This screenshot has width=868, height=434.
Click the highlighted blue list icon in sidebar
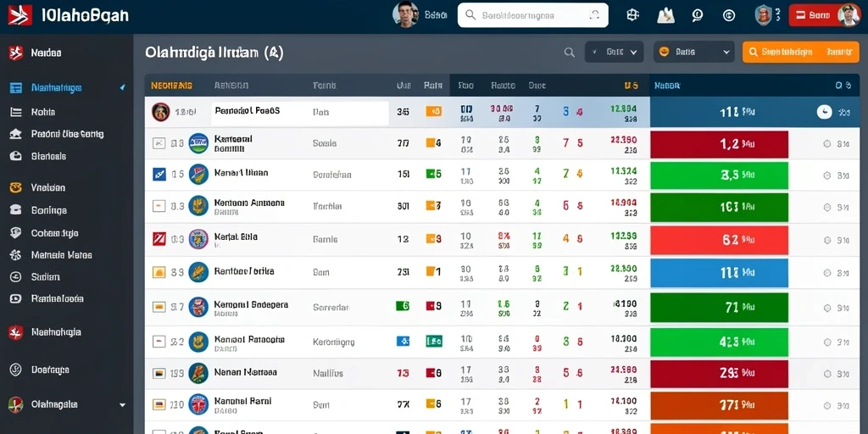tap(15, 87)
